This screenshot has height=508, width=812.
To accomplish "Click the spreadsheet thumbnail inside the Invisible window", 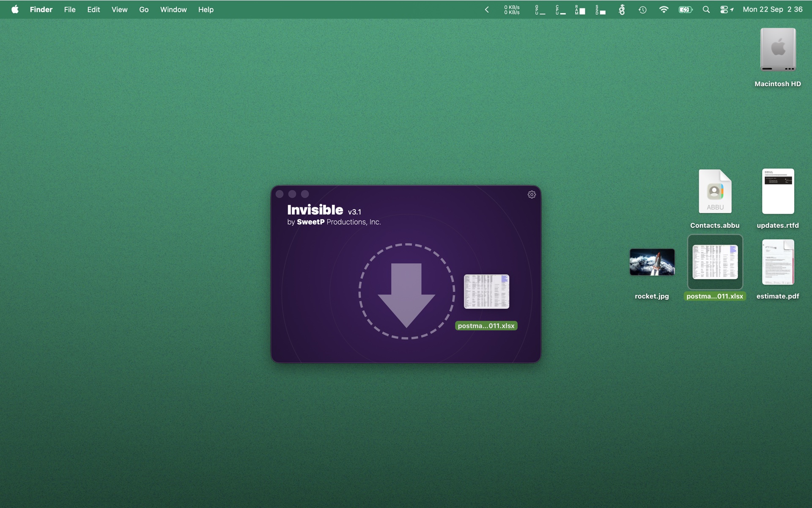I will coord(486,292).
